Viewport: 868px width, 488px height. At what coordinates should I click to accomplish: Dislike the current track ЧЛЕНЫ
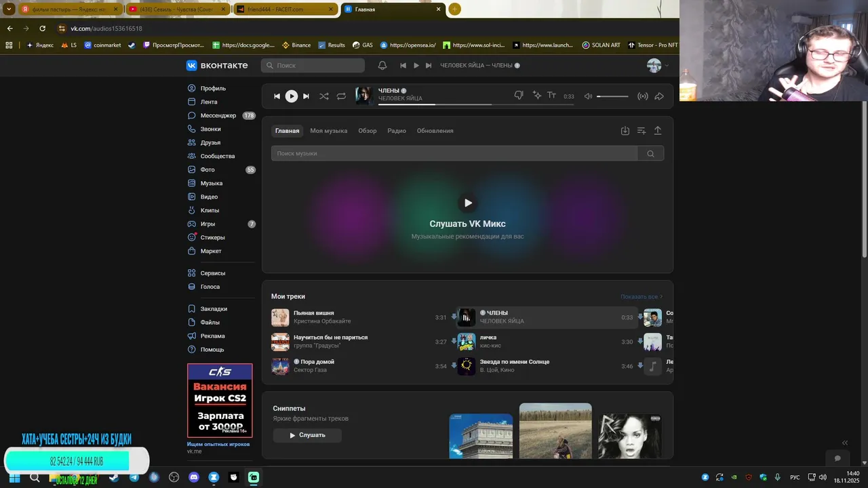519,96
